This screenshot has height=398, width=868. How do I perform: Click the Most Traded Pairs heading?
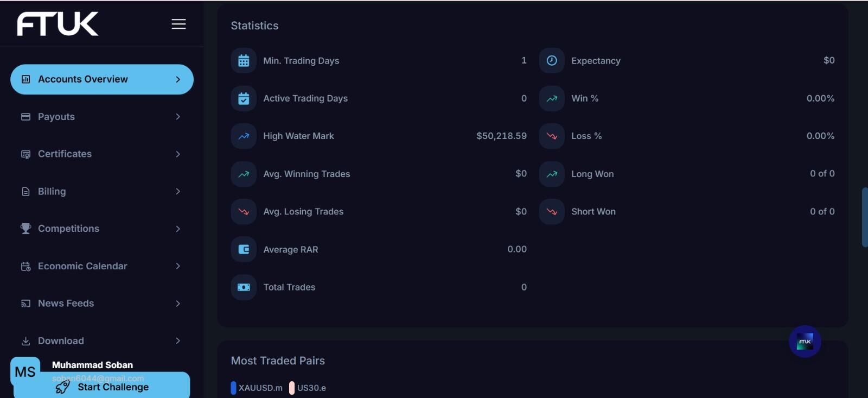[278, 361]
